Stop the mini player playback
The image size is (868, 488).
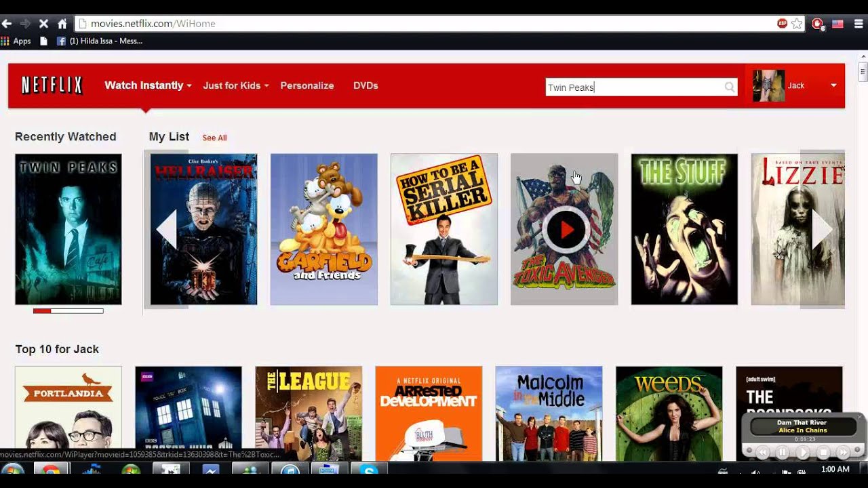[x=823, y=452]
